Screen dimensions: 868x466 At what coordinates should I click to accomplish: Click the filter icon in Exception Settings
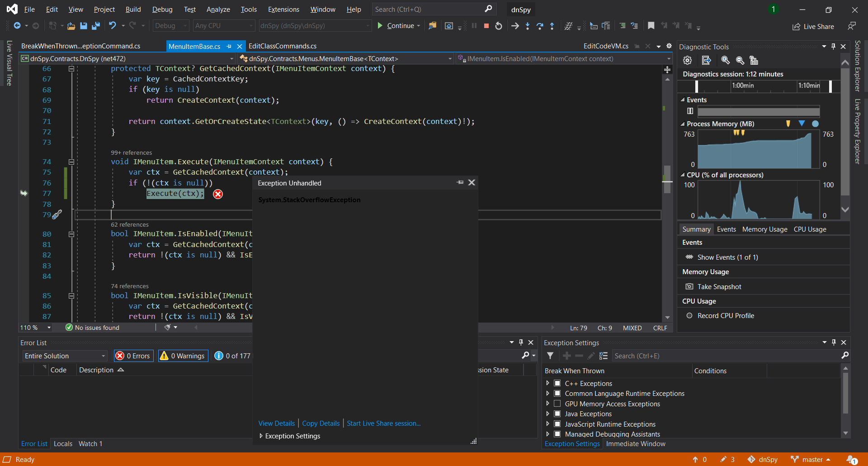[x=550, y=356]
